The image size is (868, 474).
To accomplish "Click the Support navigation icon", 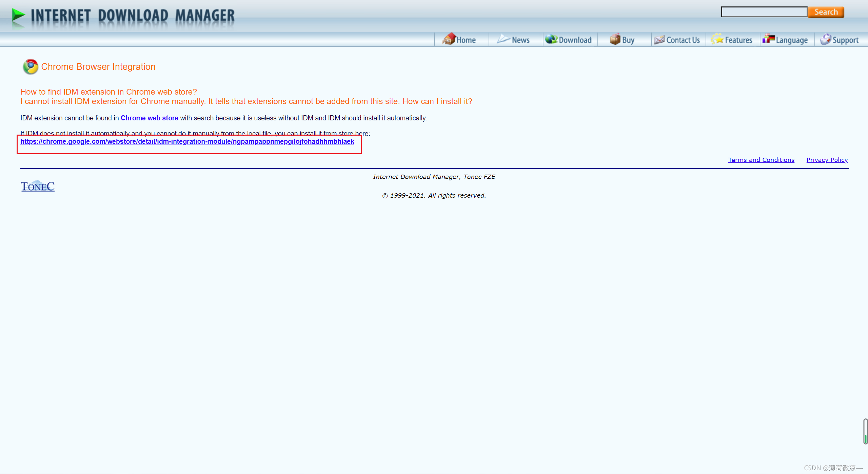I will (x=826, y=40).
